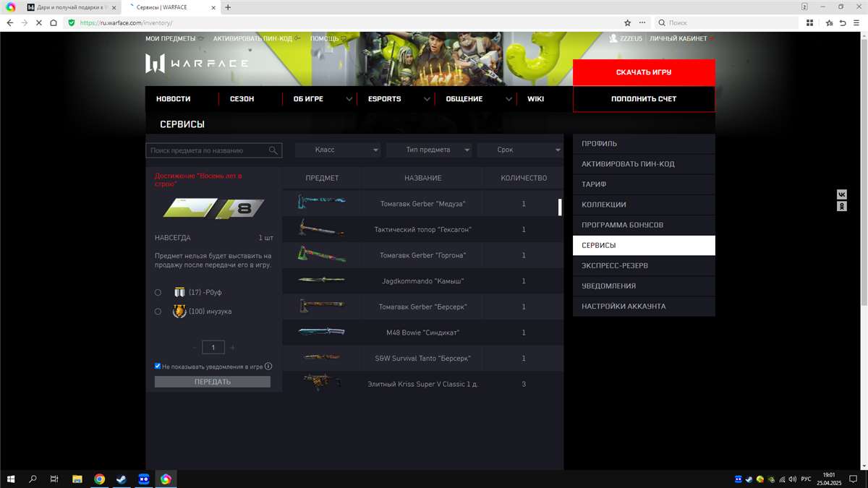The image size is (868, 488).
Task: Click the item name search field
Action: [x=213, y=150]
